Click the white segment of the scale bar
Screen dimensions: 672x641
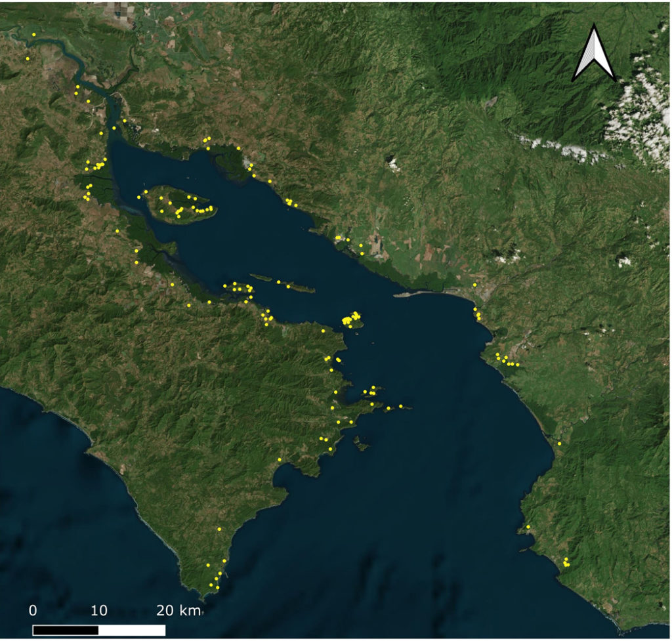click(132, 631)
